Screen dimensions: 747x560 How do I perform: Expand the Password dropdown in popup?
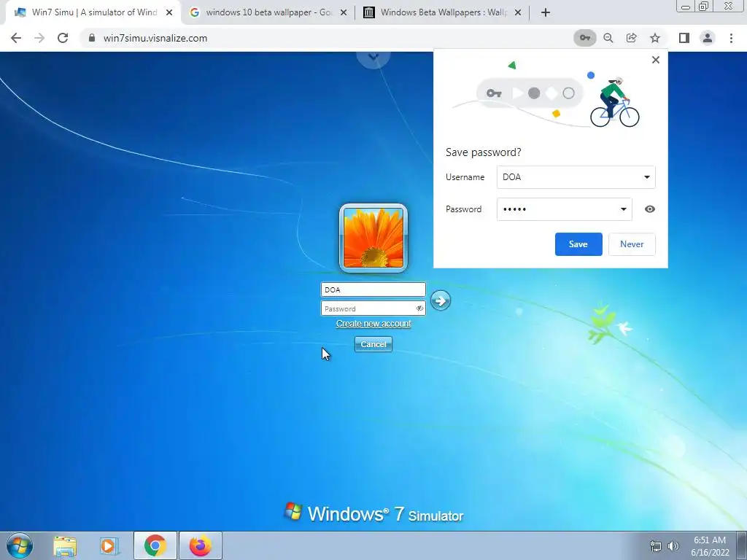coord(623,209)
